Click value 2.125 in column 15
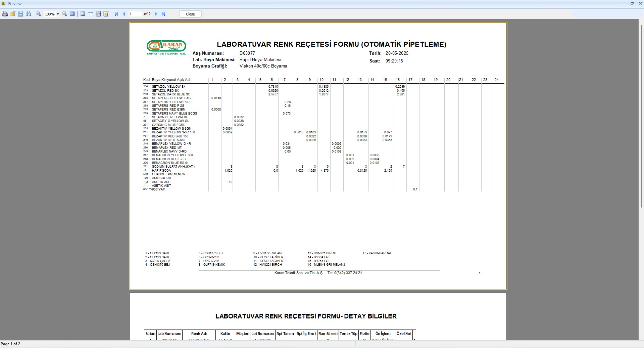The height and width of the screenshot is (348, 644). pos(388,171)
